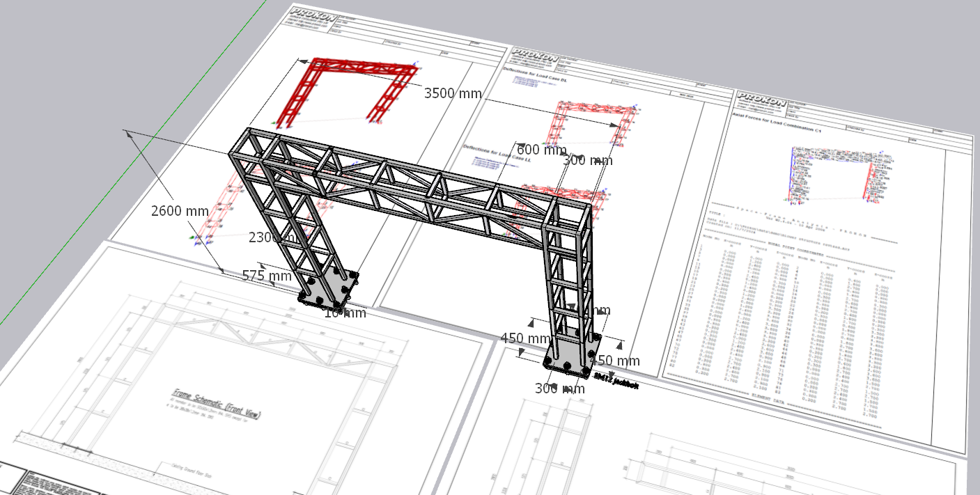The width and height of the screenshot is (980, 495).
Task: Pick the 300 mm label near the top of the right column
Action: [x=588, y=161]
